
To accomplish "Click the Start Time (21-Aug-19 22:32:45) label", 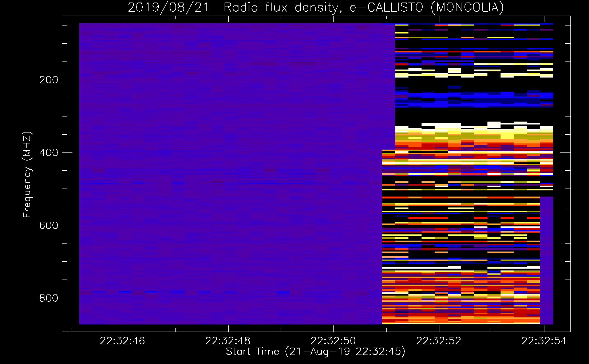I will pos(316,352).
